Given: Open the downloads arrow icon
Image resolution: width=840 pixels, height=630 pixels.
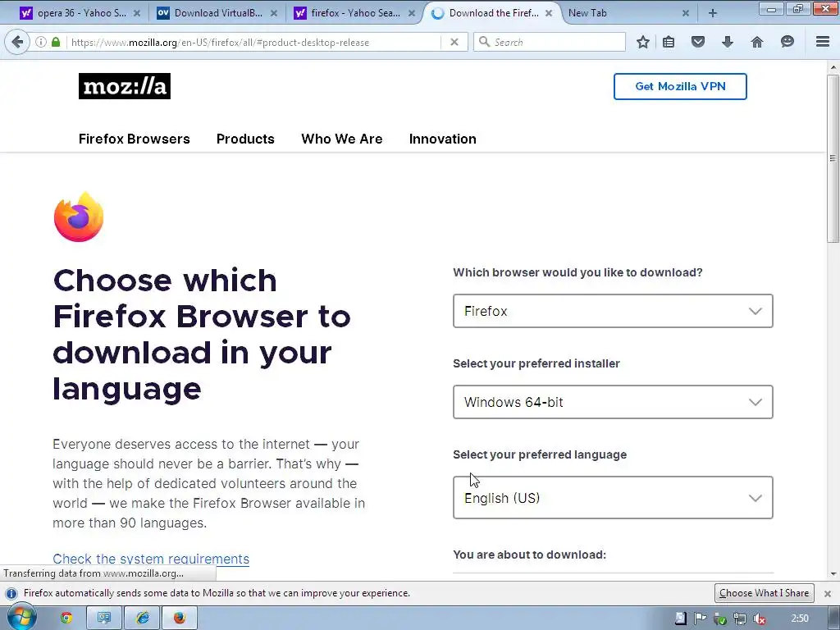Looking at the screenshot, I should 727,42.
